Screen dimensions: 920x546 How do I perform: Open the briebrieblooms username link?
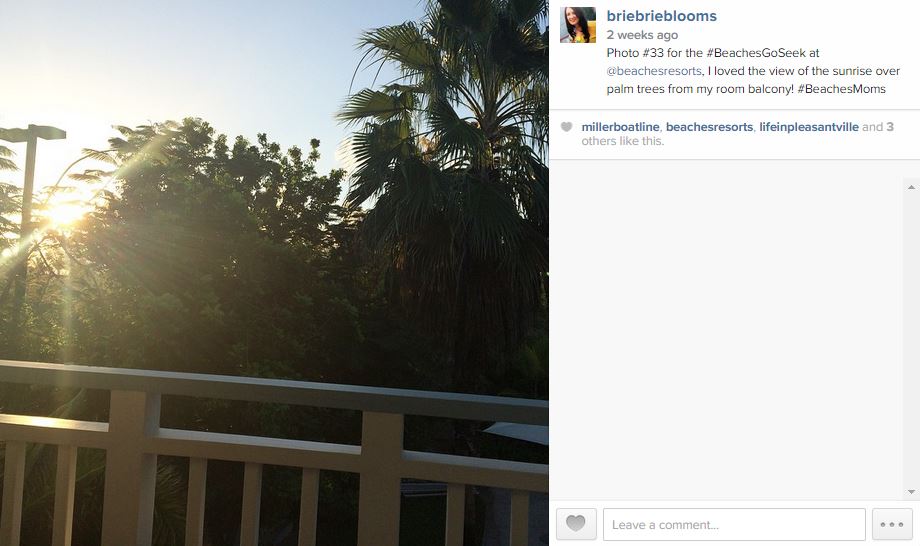[661, 16]
